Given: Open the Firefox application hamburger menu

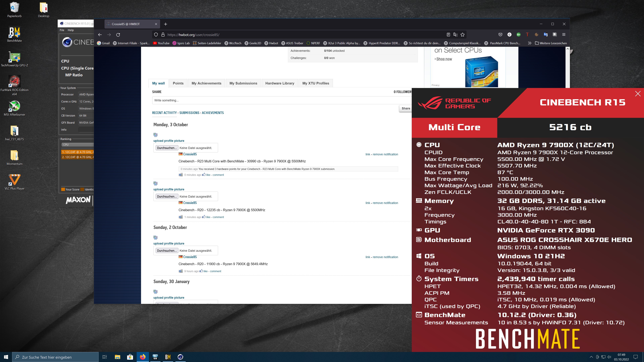Looking at the screenshot, I should (x=564, y=35).
